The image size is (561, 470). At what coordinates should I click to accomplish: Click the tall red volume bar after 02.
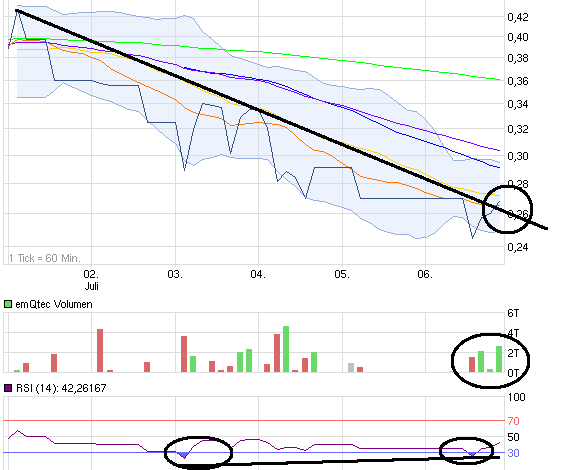click(x=100, y=351)
